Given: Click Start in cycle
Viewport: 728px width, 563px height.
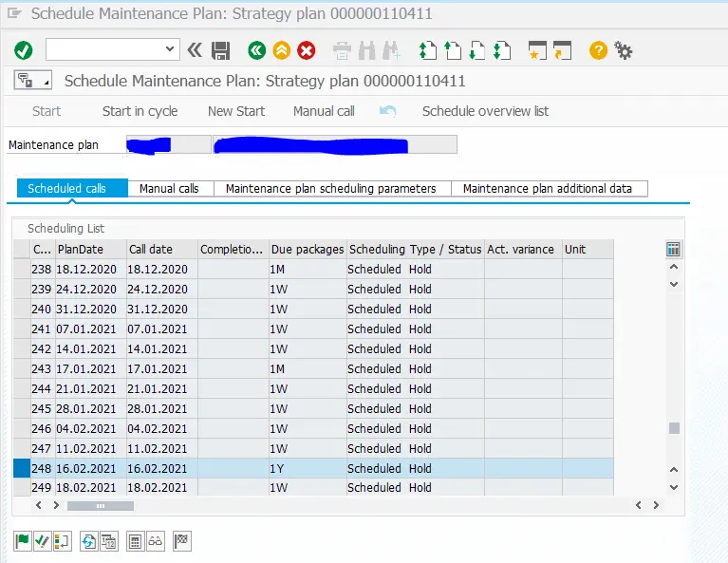Looking at the screenshot, I should 140,111.
